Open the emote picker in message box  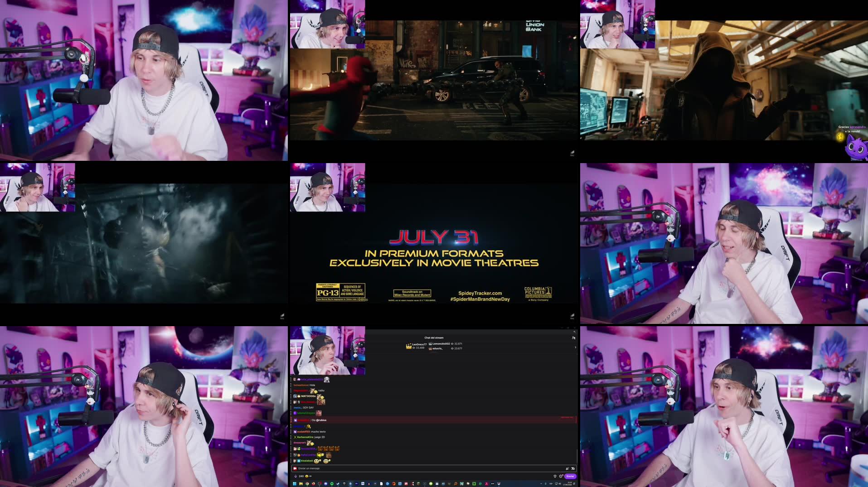pos(573,468)
